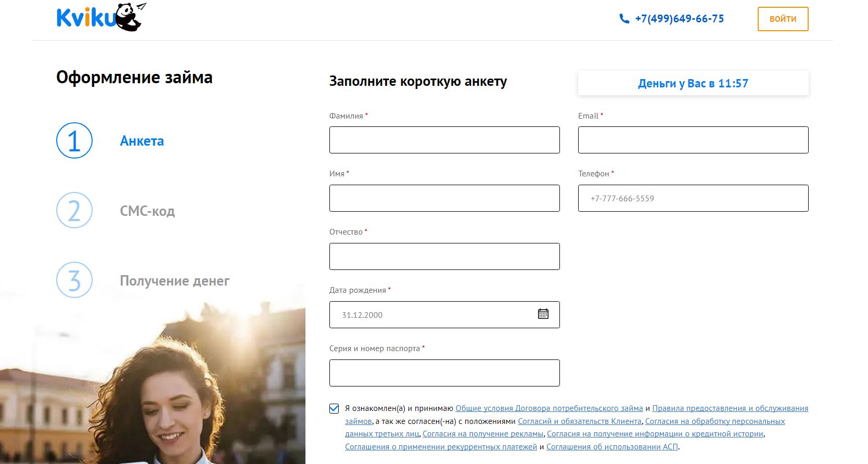Click the Фамилия input field
This screenshot has height=464, width=868.
444,139
